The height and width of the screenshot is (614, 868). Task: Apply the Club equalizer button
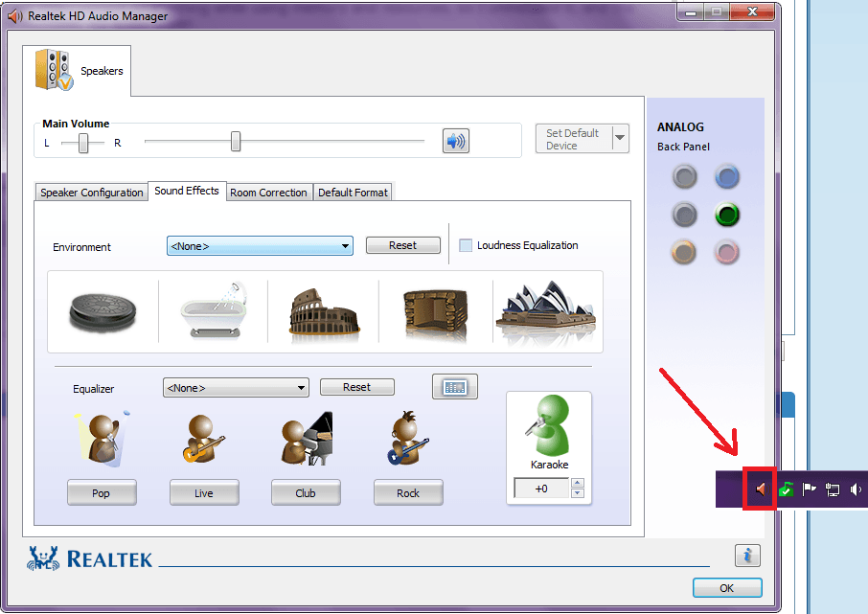pos(306,492)
